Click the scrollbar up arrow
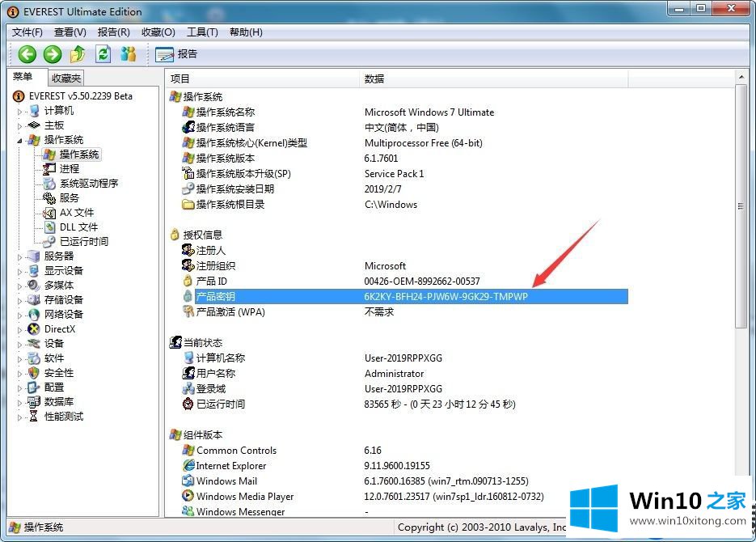Screen dimensions: 756x542 pyautogui.click(x=741, y=77)
